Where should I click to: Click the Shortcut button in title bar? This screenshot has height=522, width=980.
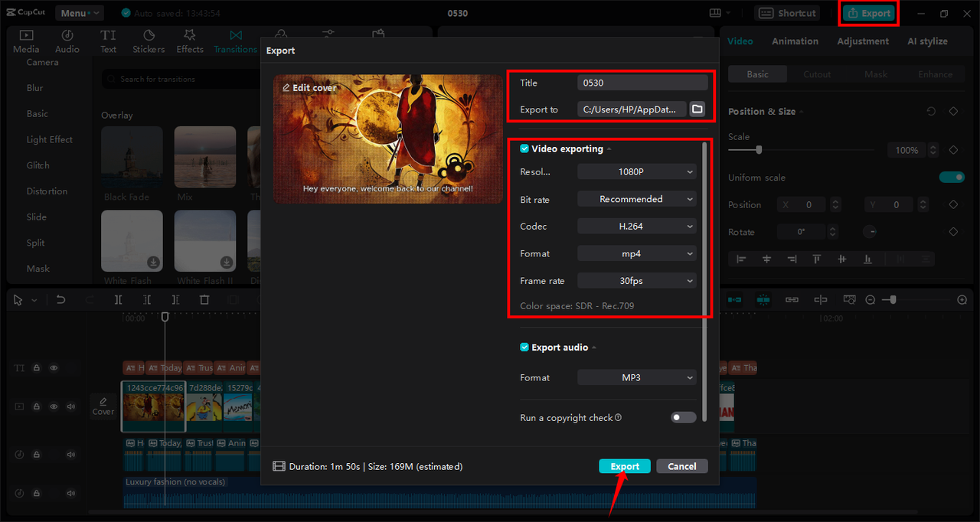point(788,13)
